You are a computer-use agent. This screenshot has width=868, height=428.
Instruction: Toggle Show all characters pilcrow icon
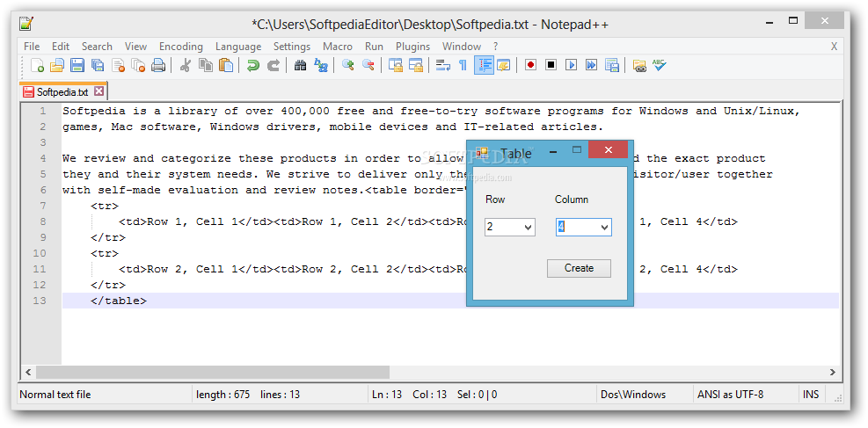(x=463, y=65)
